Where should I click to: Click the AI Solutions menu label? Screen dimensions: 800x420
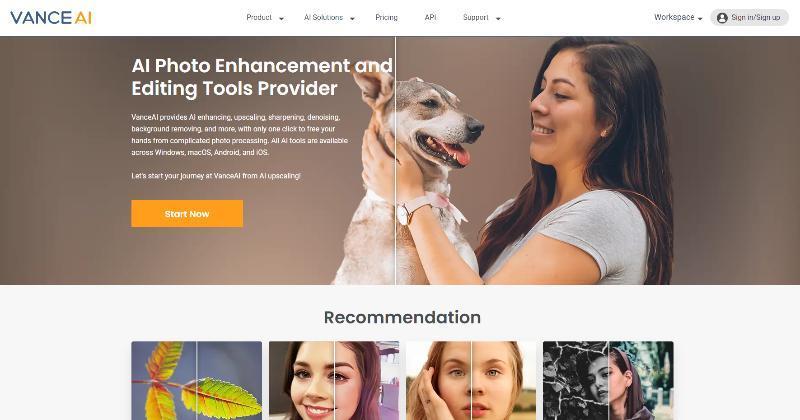pos(323,17)
